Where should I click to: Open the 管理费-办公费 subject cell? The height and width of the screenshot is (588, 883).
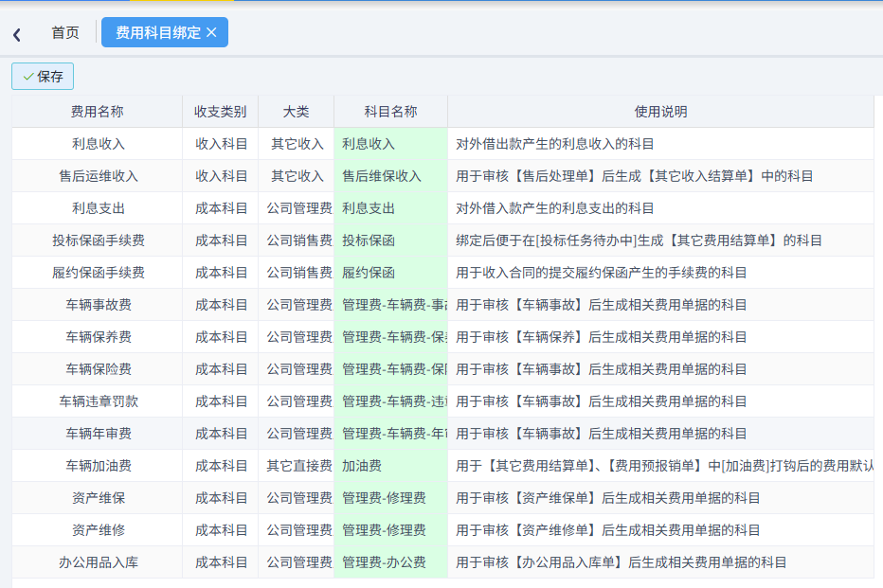click(391, 561)
